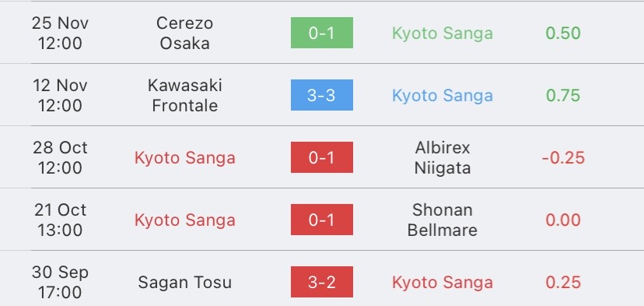The image size is (644, 306).
Task: Select the -0.25 handicap value
Action: click(563, 158)
